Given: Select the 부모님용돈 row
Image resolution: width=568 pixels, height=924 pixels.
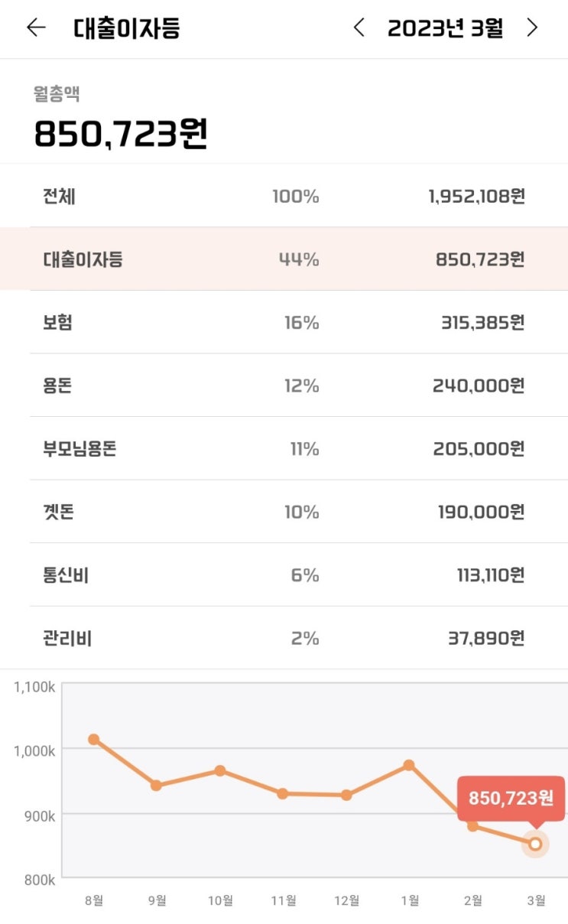Looking at the screenshot, I should [x=284, y=448].
